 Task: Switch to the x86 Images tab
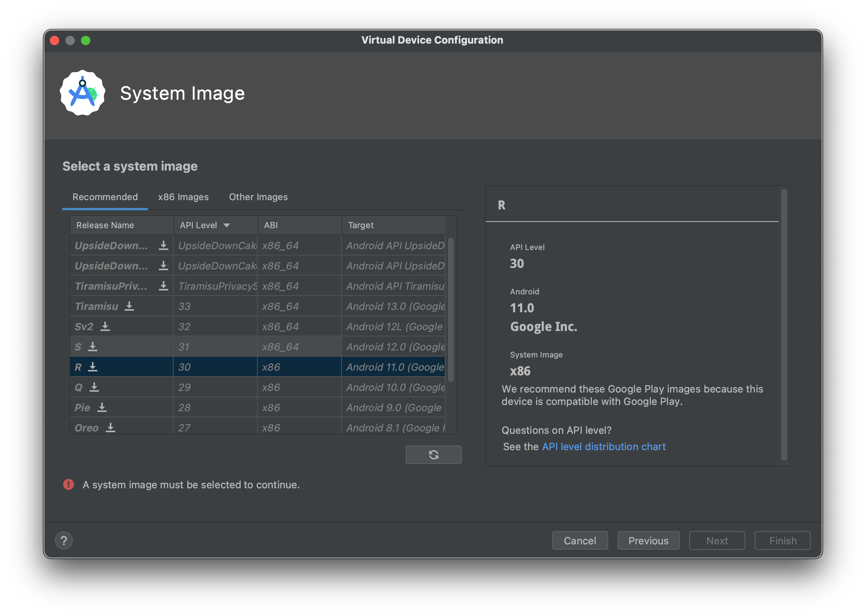pyautogui.click(x=183, y=197)
